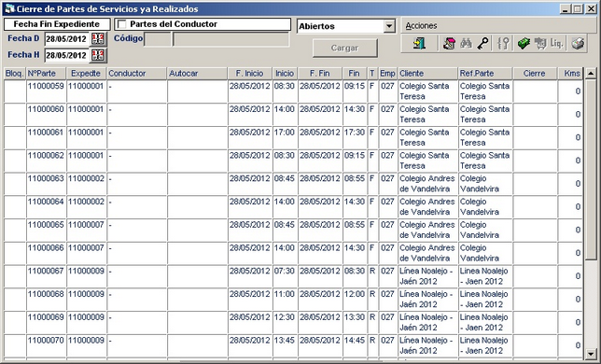
Task: Click the application icon in the title bar
Action: [9, 8]
